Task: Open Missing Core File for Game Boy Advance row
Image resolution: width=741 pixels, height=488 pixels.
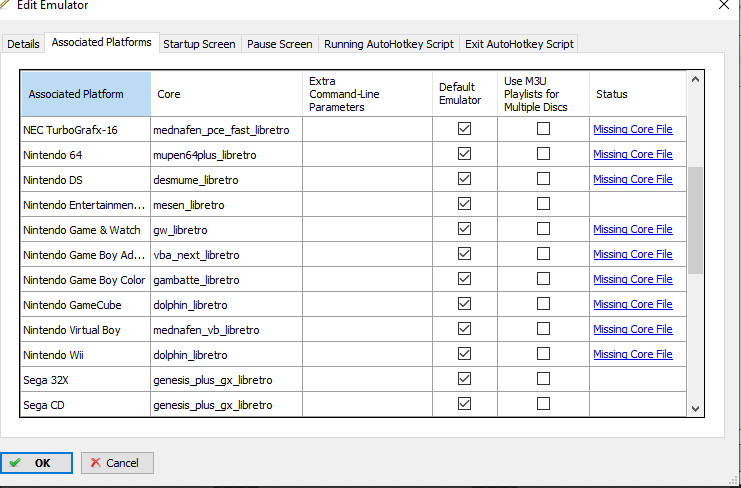Action: pos(633,254)
